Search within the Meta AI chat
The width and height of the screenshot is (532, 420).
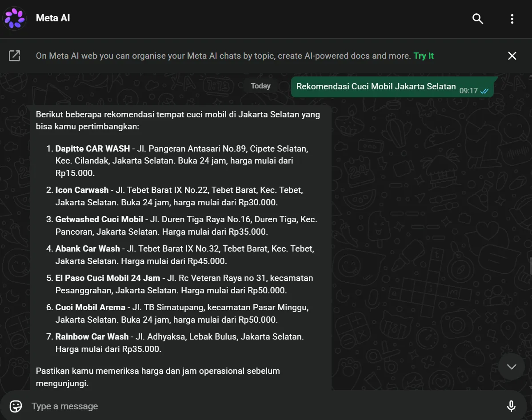[478, 19]
